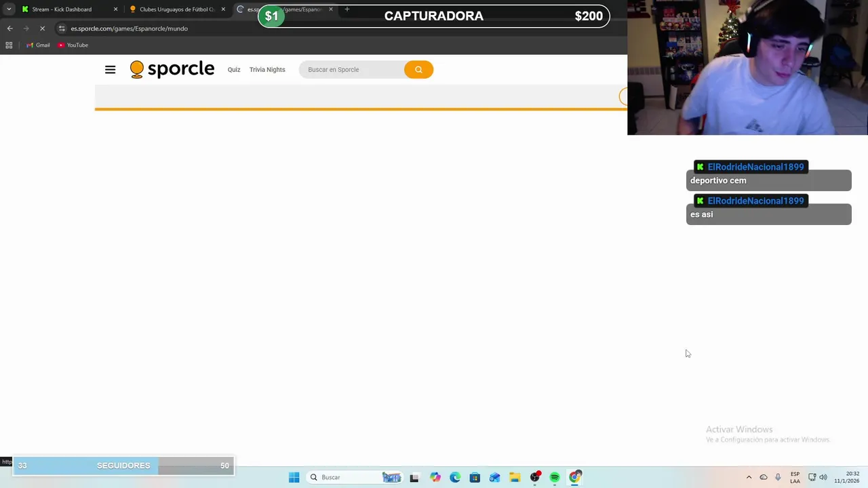Click the Buscar en Sporcle search field
868x488 pixels.
tap(352, 70)
